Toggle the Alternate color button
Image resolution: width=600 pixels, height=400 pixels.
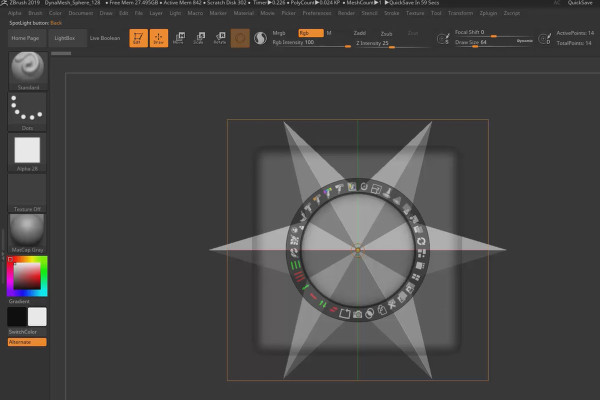point(27,342)
